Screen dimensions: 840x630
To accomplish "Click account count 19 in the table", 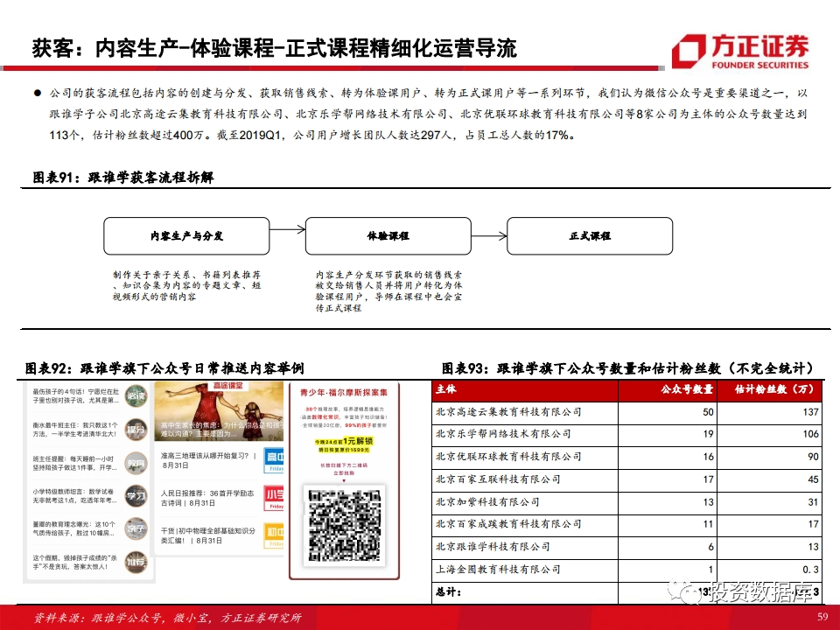I will click(x=708, y=435).
